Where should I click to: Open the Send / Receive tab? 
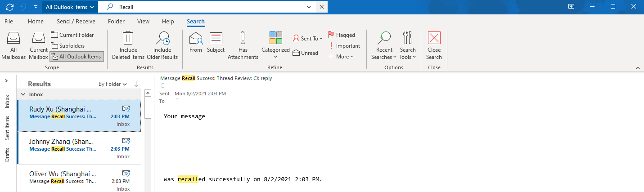pos(76,21)
